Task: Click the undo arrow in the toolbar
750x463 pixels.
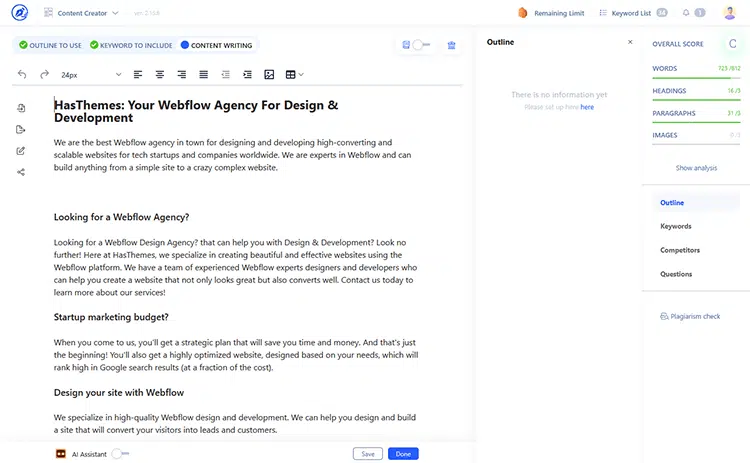Action: click(x=22, y=75)
